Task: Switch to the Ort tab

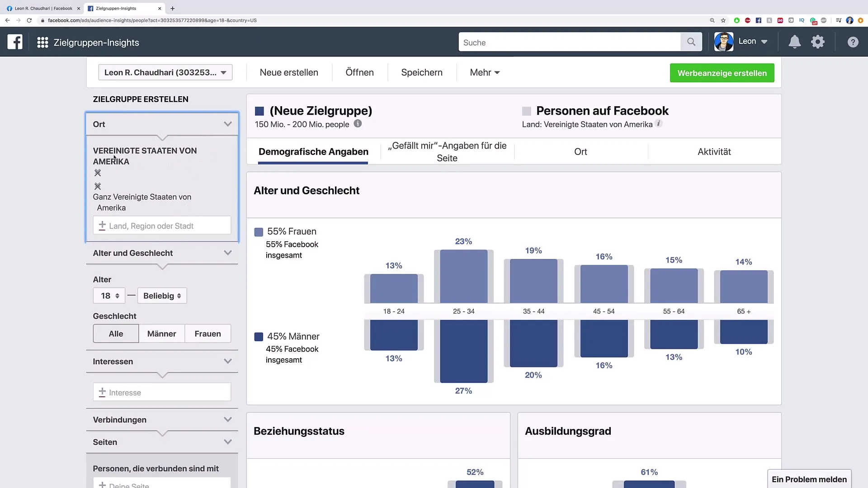Action: (580, 152)
